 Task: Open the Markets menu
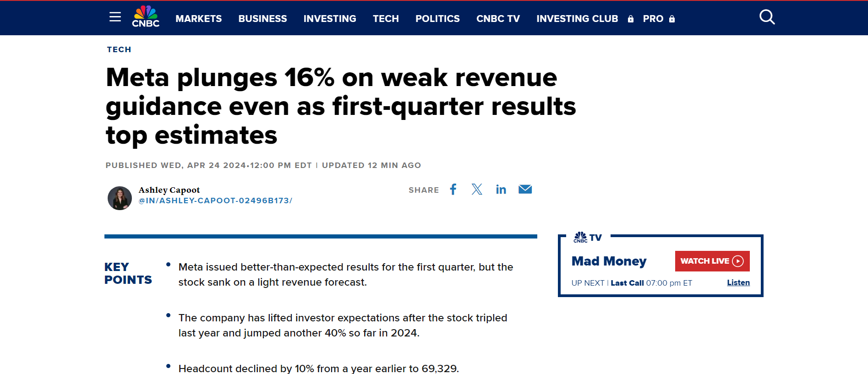[198, 19]
